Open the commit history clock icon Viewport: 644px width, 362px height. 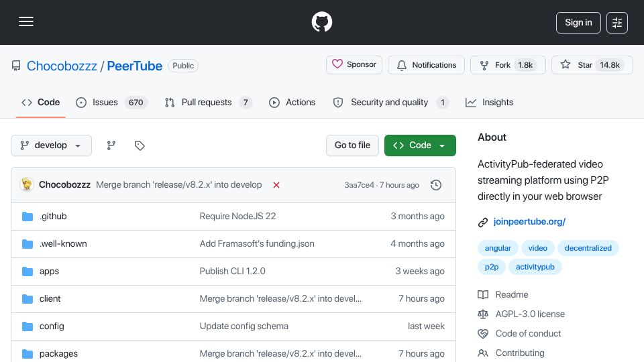point(436,185)
